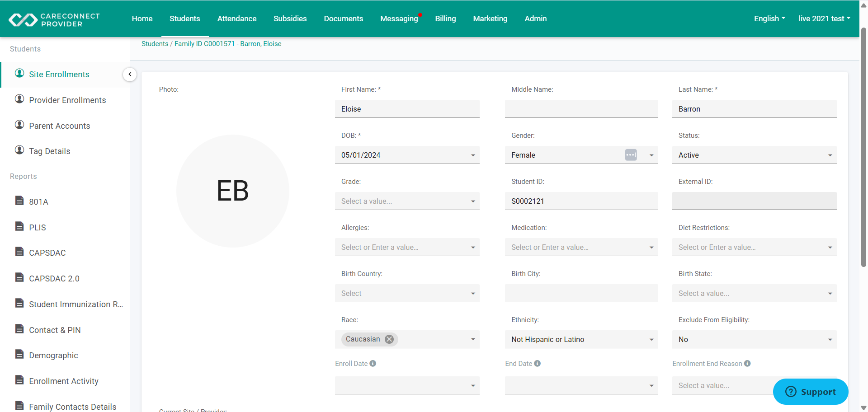868x412 pixels.
Task: Open the Subsidies menu
Action: pos(290,19)
